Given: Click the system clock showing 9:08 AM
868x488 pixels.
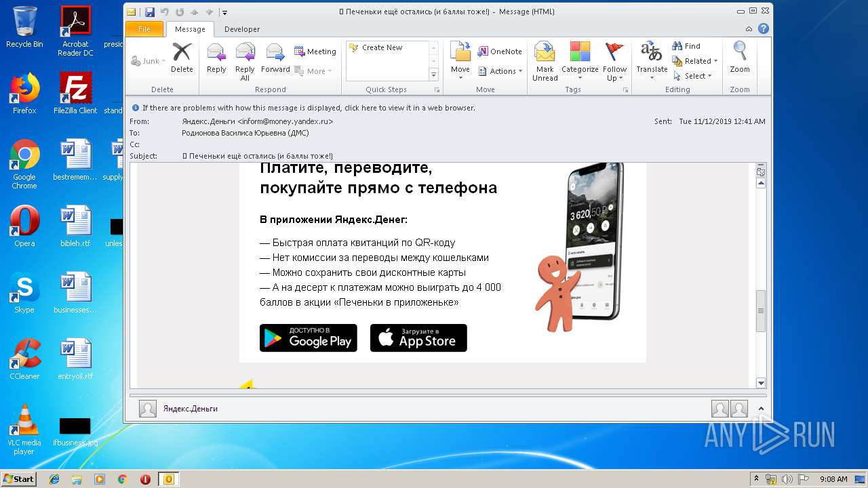Looking at the screenshot, I should pyautogui.click(x=833, y=479).
